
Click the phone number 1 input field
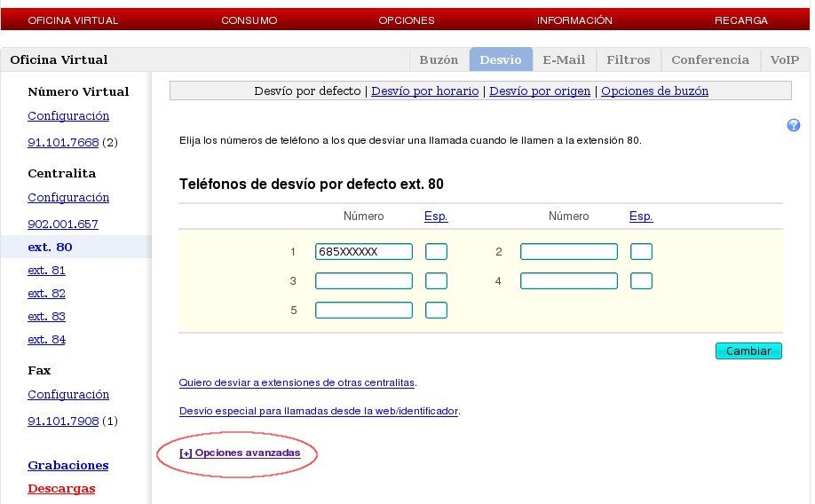364,252
